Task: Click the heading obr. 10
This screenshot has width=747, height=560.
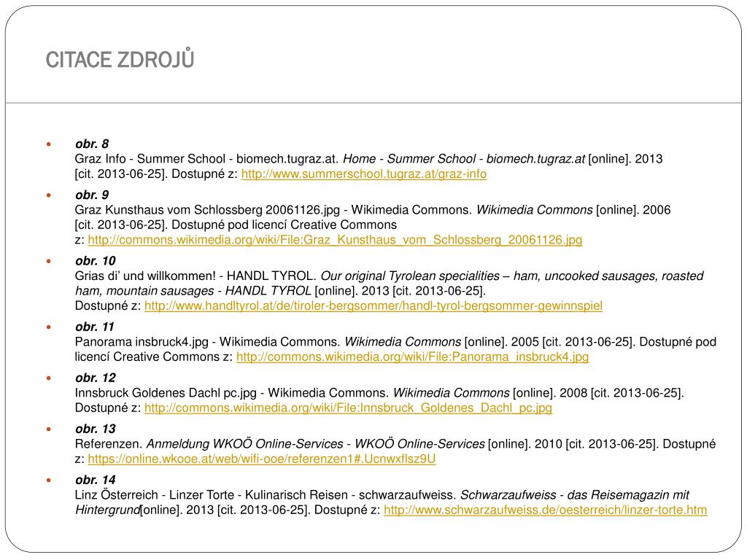Action: pyautogui.click(x=96, y=261)
